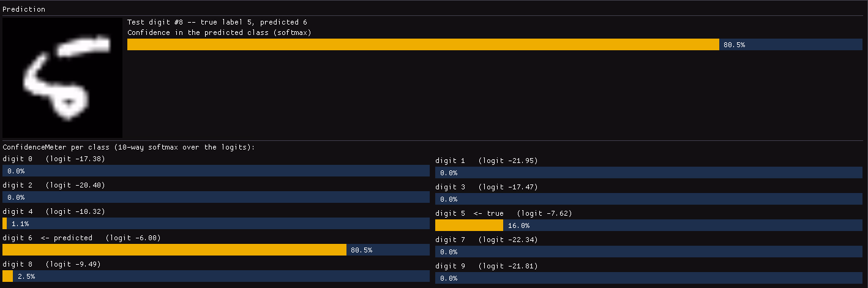
Task: Click the digit 4 bar showing 1.1%
Action: pyautogui.click(x=216, y=224)
